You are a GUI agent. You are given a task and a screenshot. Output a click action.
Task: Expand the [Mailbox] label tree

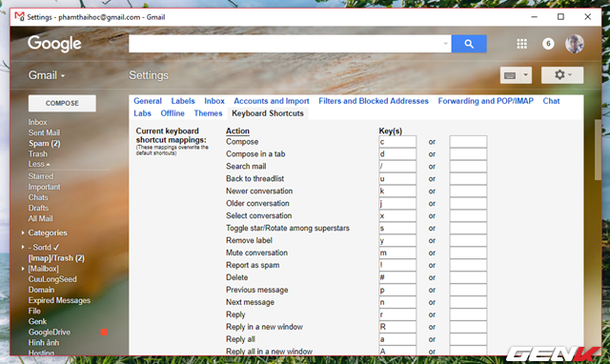(23, 269)
